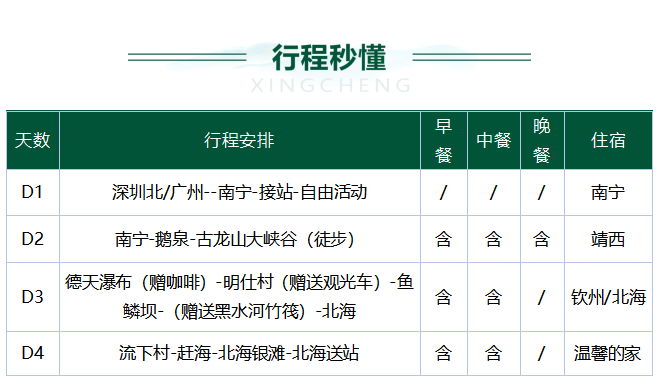This screenshot has height=384, width=657.
Task: Click the 靖西 lodging cell
Action: coord(608,239)
